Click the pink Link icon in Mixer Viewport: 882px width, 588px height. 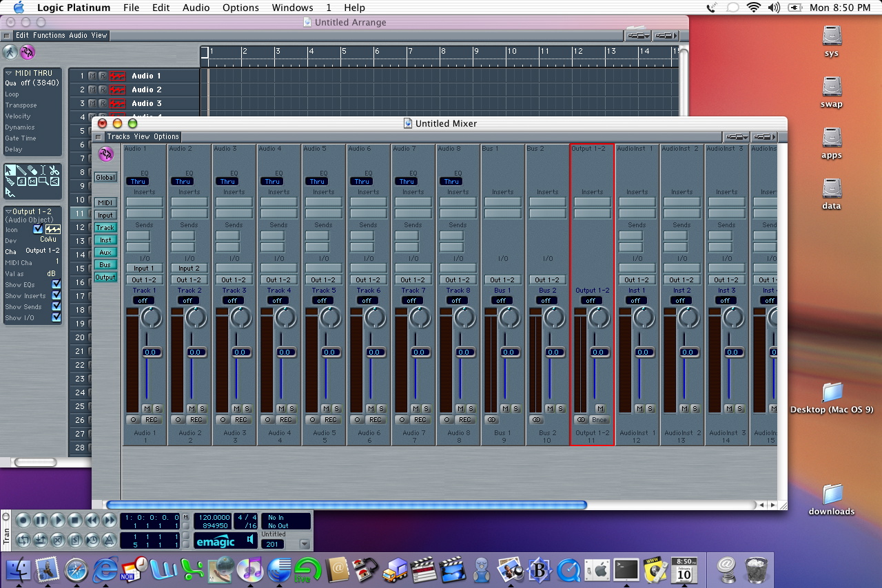click(x=105, y=154)
